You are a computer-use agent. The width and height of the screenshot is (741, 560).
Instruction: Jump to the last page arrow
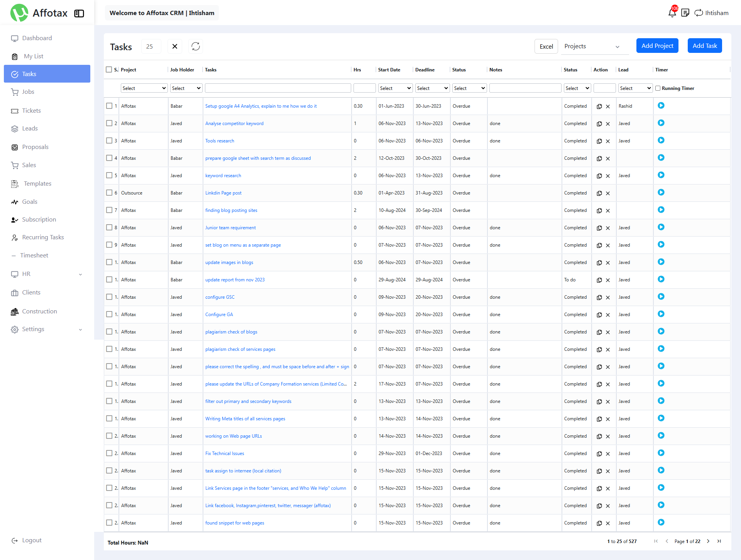[x=719, y=541]
